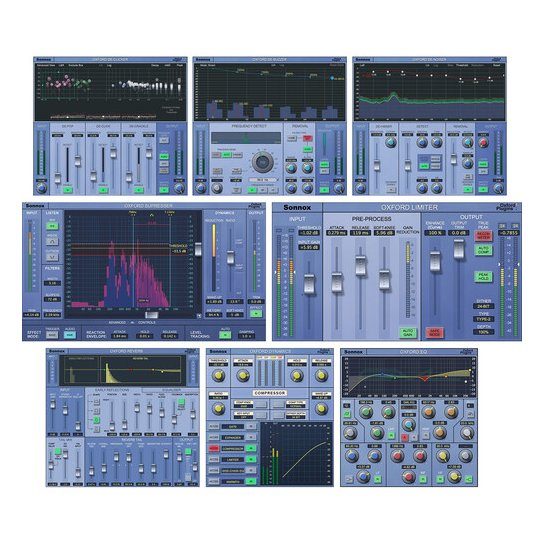Image resolution: width=544 pixels, height=544 pixels.
Task: Select Audio effect mode in SuprEsser
Action: tap(70, 335)
